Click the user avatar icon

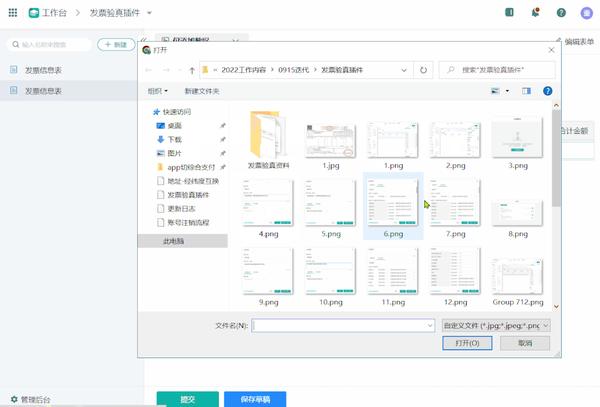[586, 13]
